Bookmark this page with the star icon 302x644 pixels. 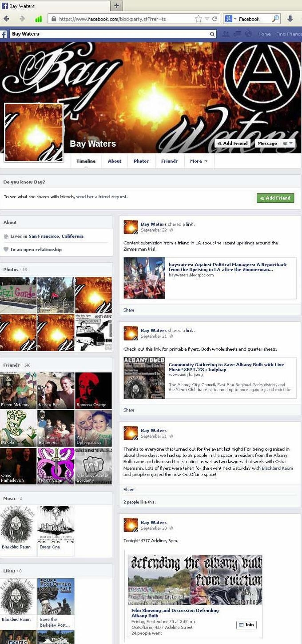point(199,19)
